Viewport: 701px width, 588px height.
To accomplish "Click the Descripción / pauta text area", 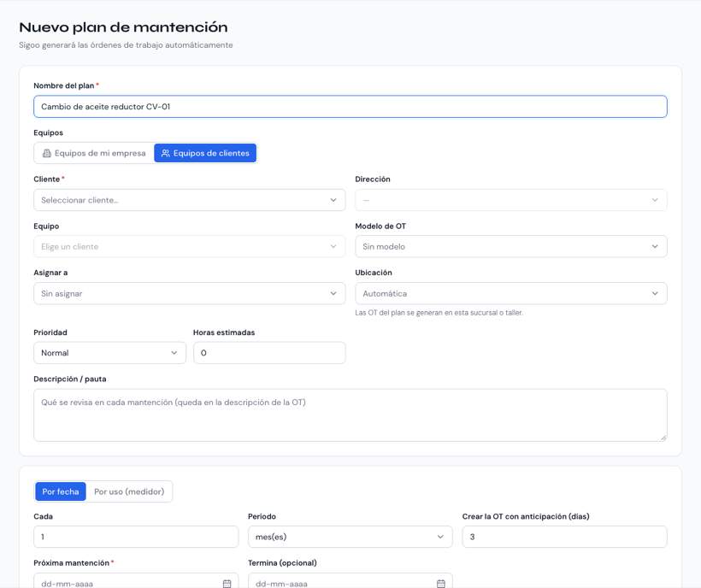I will click(350, 415).
